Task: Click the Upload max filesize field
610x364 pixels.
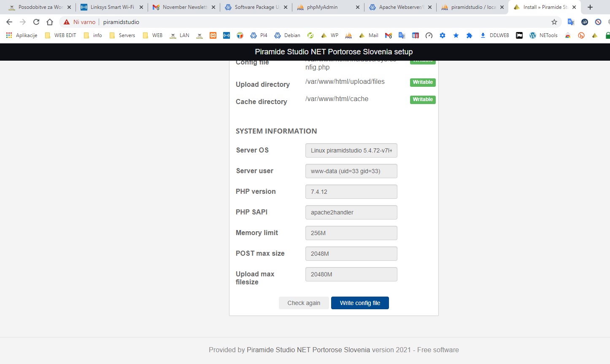Action: 351,274
